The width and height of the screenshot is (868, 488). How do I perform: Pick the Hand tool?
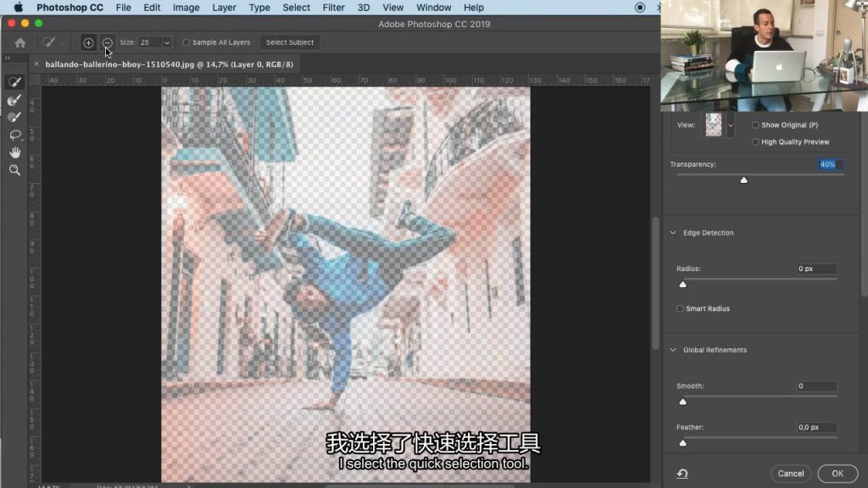click(14, 152)
